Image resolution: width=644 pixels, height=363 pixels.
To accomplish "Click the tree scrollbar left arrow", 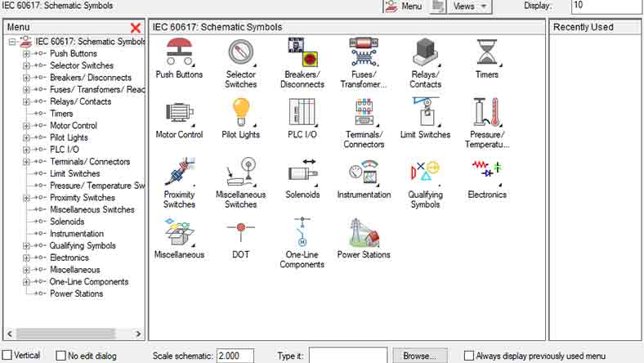I will [x=10, y=334].
